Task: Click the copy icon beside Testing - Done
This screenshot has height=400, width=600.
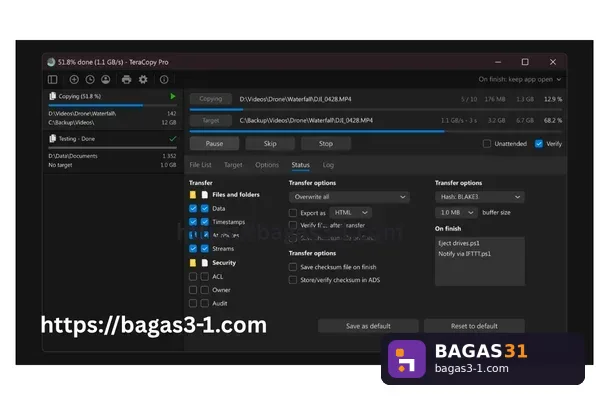Action: coord(52,139)
